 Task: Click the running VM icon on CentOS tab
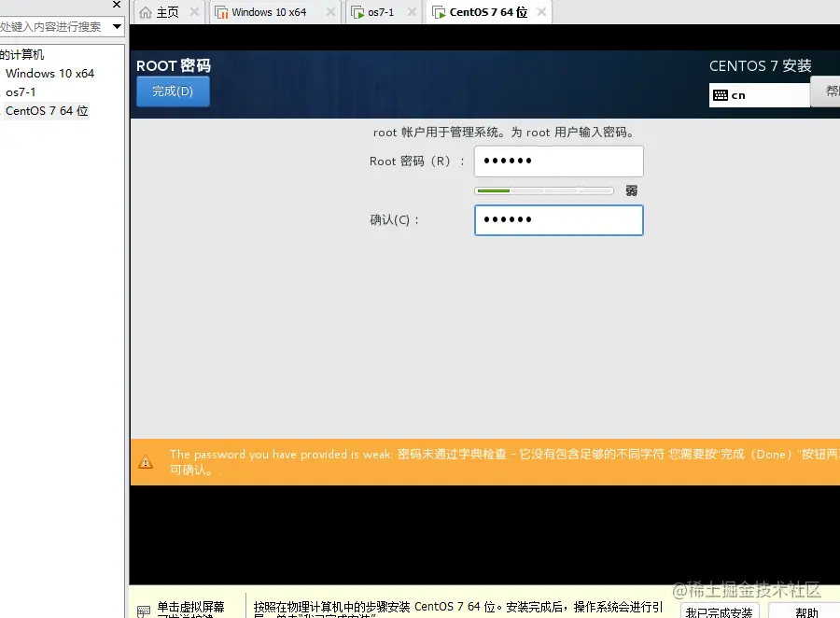coord(439,12)
